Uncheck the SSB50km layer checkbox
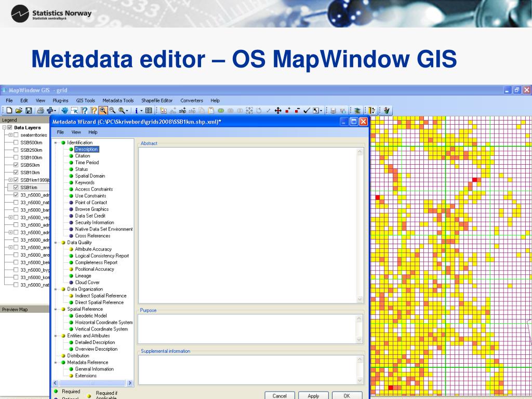Screen dimensions: 532x399 click(16, 165)
